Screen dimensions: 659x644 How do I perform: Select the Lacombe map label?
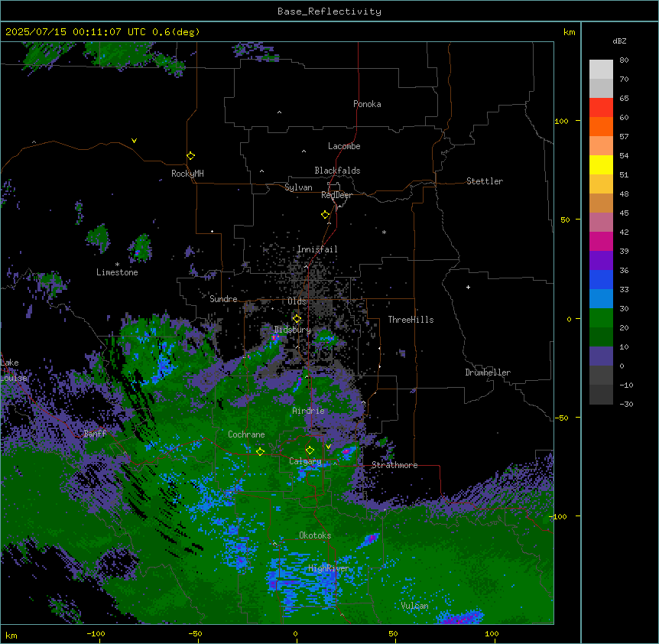pyautogui.click(x=344, y=146)
